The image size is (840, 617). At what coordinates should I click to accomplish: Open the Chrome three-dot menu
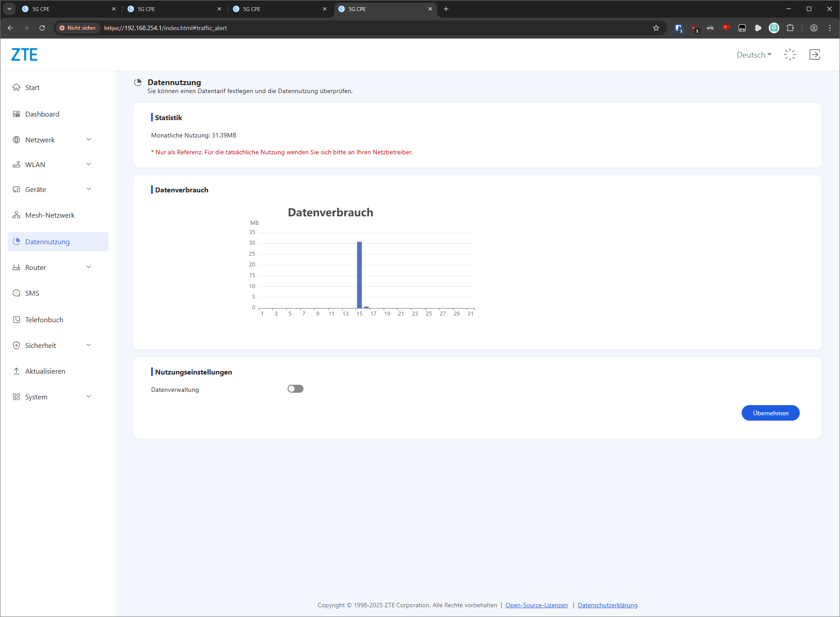[x=830, y=28]
